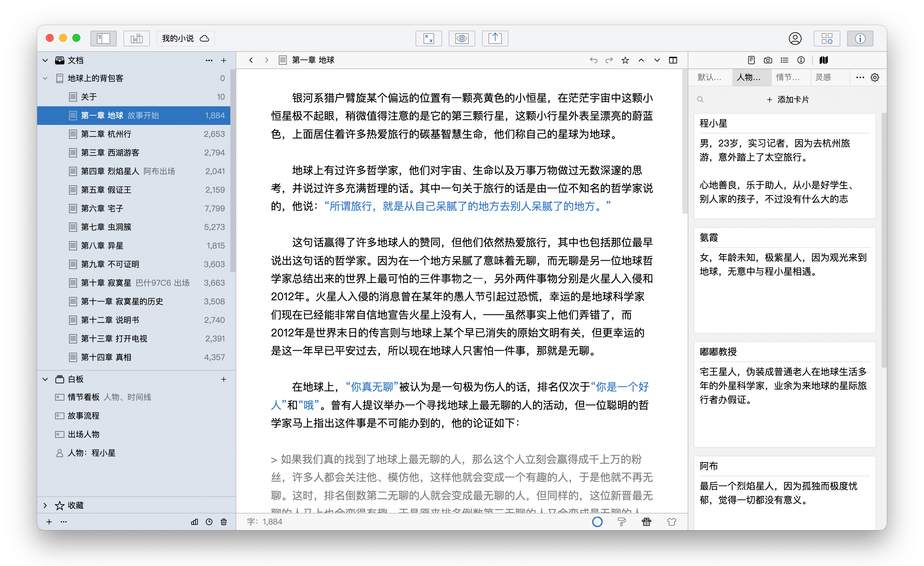
Task: Search cards with the magnifier icon
Action: (x=700, y=99)
